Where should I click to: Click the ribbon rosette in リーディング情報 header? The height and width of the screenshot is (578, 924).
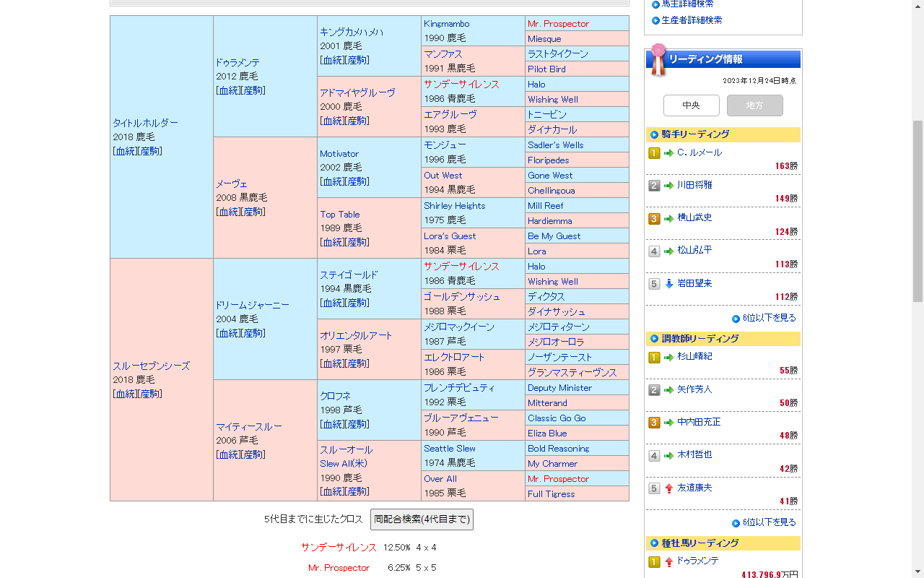(x=657, y=59)
